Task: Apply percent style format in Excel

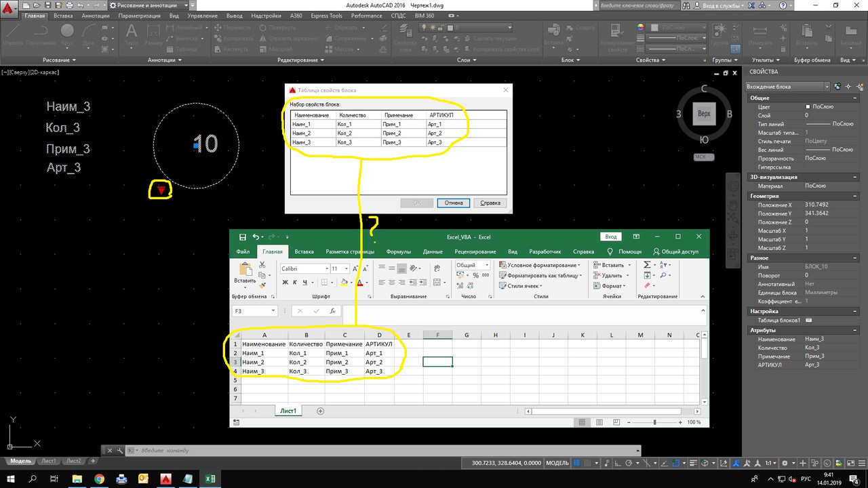Action: point(475,275)
